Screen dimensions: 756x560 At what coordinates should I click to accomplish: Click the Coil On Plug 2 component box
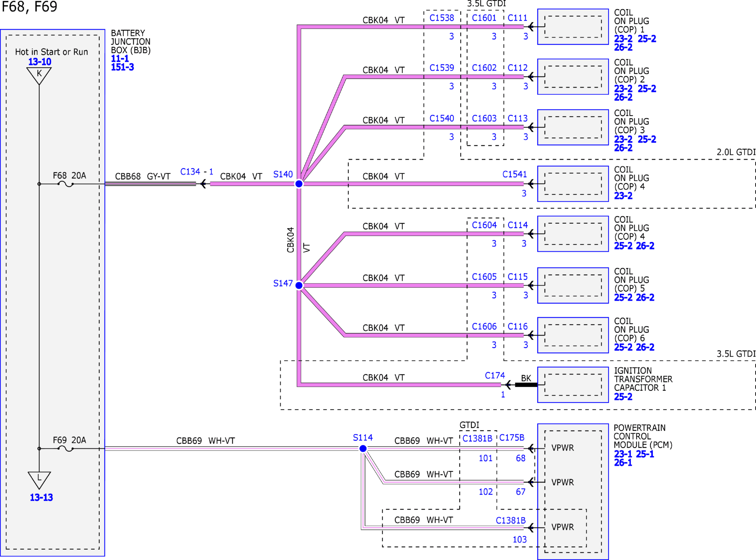(x=573, y=77)
